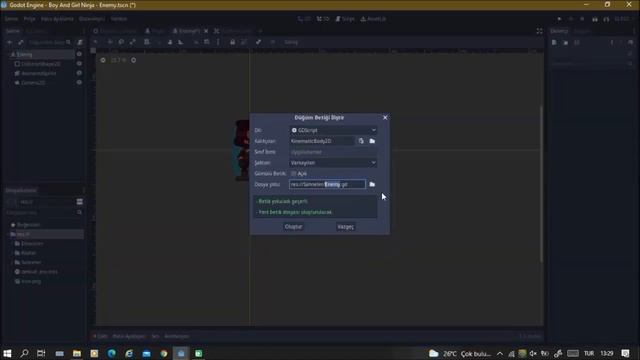
Task: Open the Windows Start menu
Action: (7, 353)
